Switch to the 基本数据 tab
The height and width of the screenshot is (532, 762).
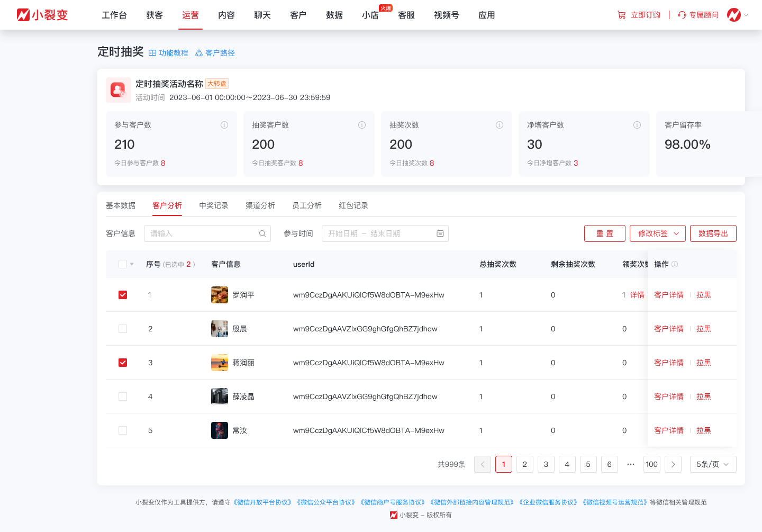tap(121, 205)
